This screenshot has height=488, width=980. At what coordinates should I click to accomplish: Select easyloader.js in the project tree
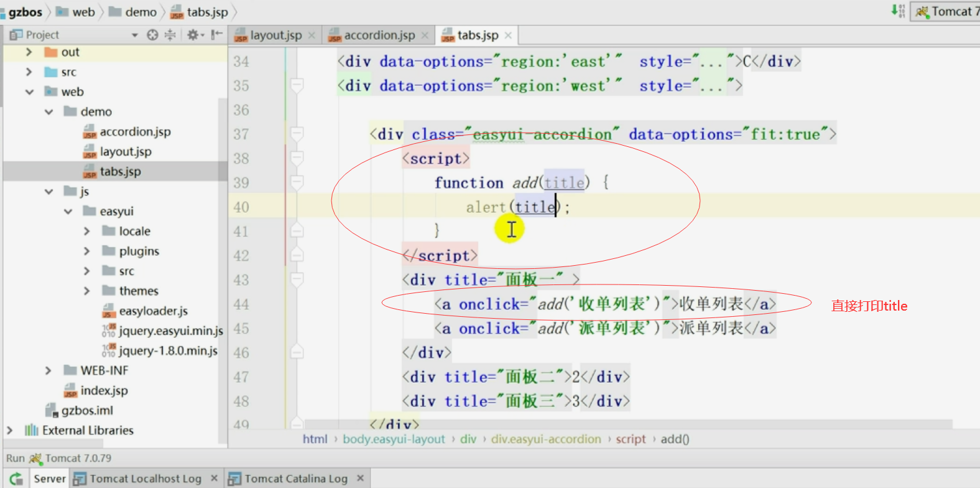(153, 311)
